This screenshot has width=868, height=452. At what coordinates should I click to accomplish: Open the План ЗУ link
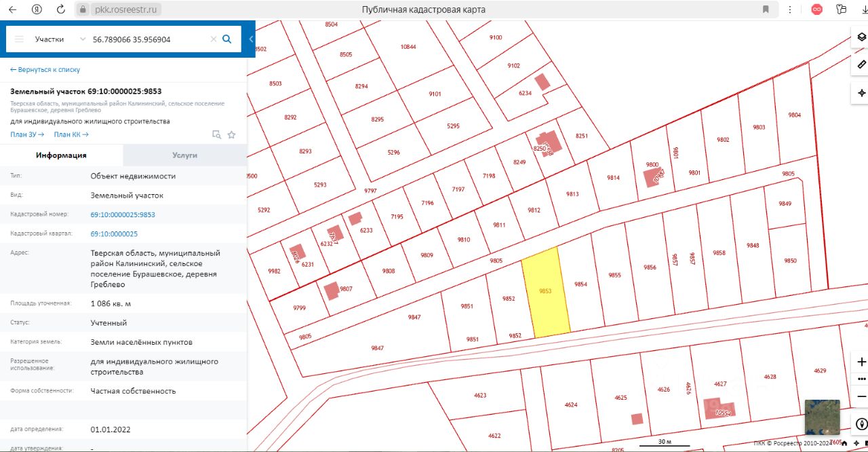point(27,134)
